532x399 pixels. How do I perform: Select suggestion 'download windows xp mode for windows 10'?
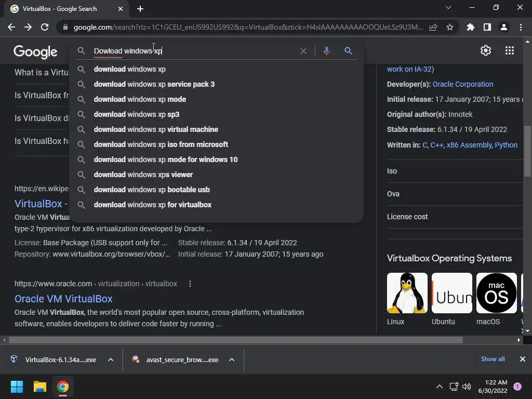pos(217,159)
